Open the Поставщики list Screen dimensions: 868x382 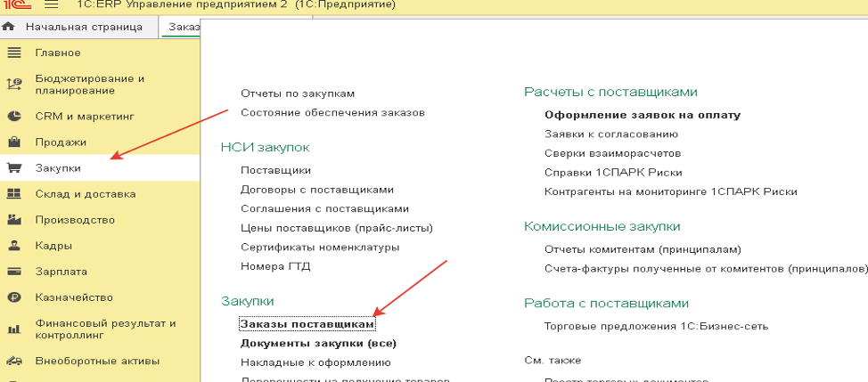coord(275,170)
